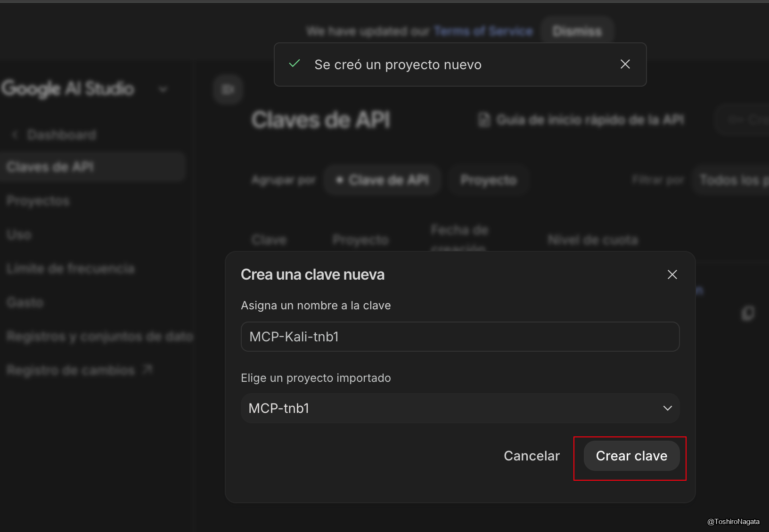Click the green checkmark success icon
The width and height of the screenshot is (769, 532).
pyautogui.click(x=295, y=64)
